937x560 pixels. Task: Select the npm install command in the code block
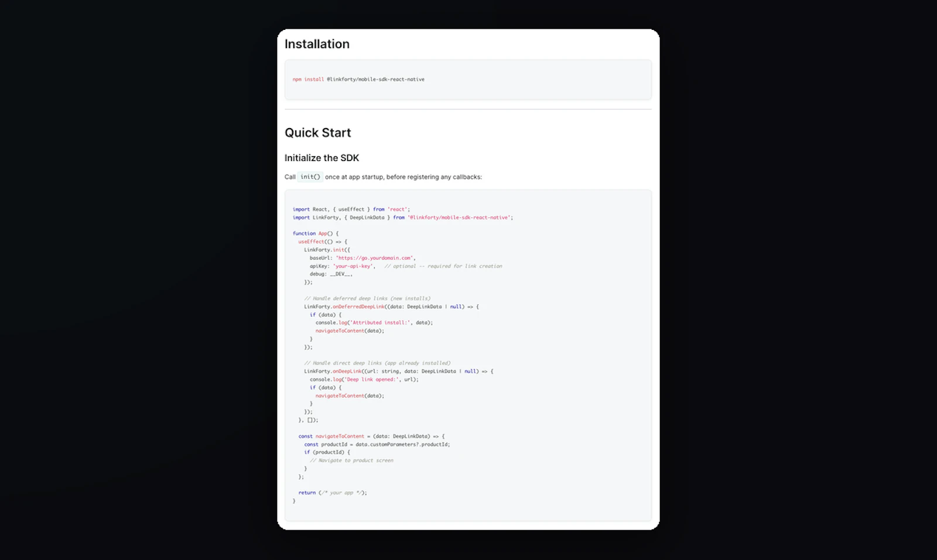coord(359,79)
